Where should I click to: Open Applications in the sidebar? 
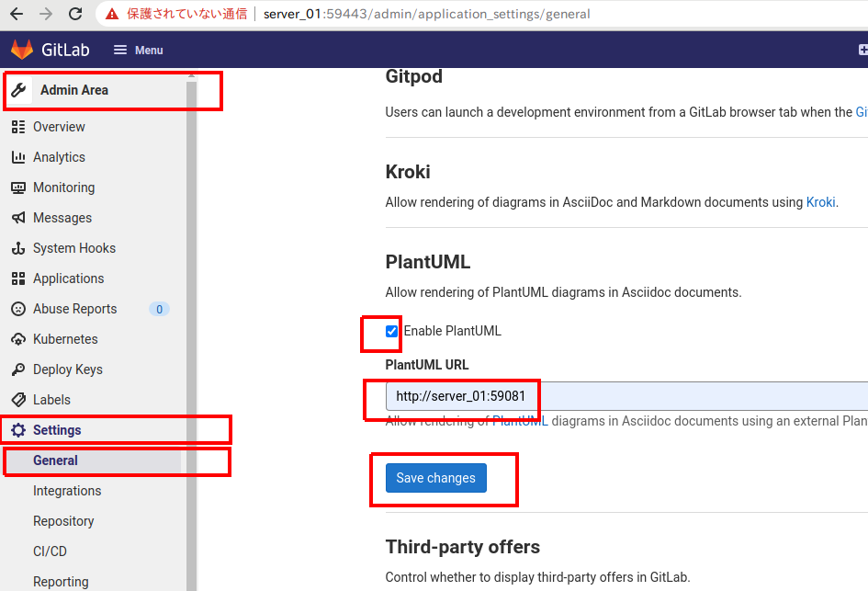(69, 278)
